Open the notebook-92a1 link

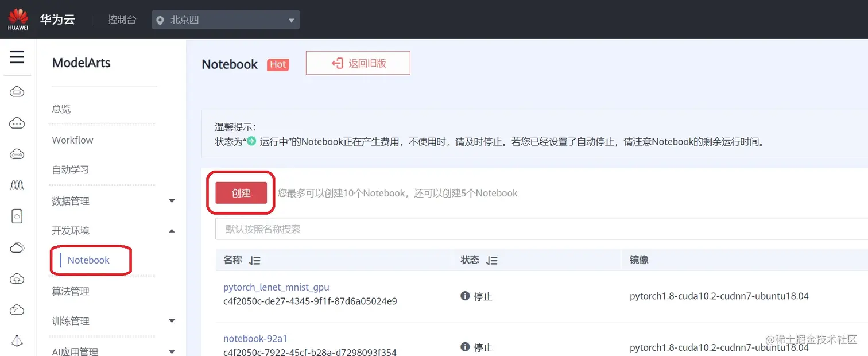click(255, 339)
